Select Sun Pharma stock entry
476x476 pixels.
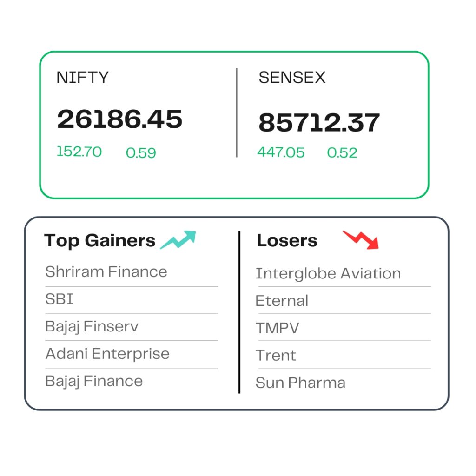pos(300,383)
